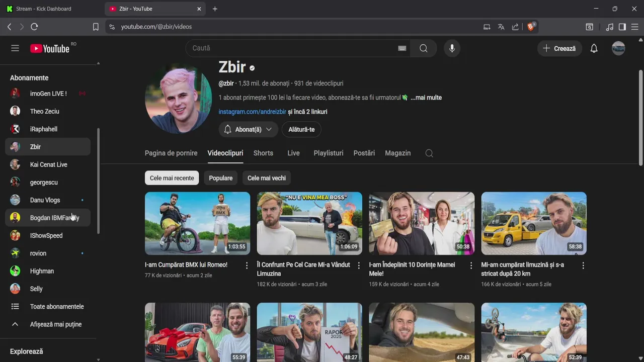This screenshot has height=362, width=644.
Task: Start voice search with microphone icon
Action: (452, 48)
